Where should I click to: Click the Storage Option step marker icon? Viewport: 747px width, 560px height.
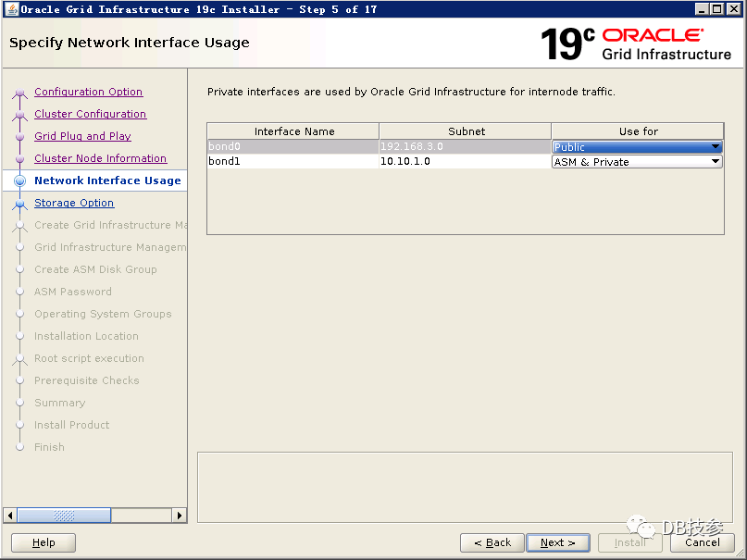point(19,204)
